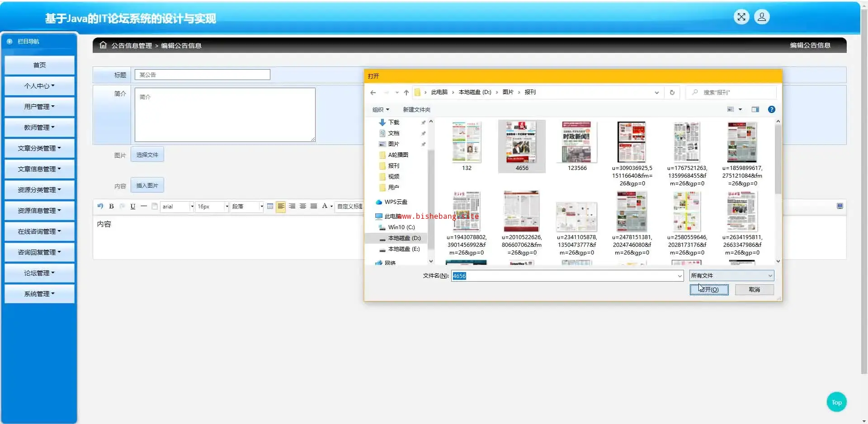
Task: Click the home icon in the breadcrumb bar
Action: point(103,45)
